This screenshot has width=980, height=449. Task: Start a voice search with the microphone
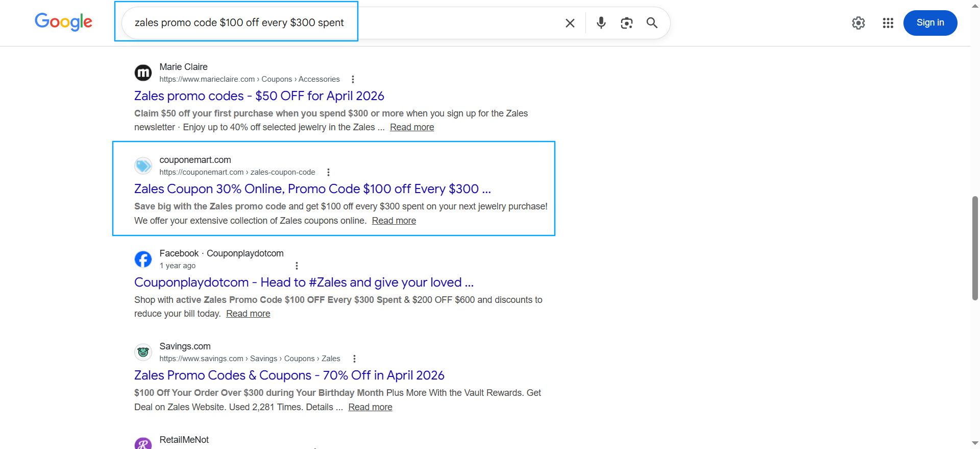[601, 23]
